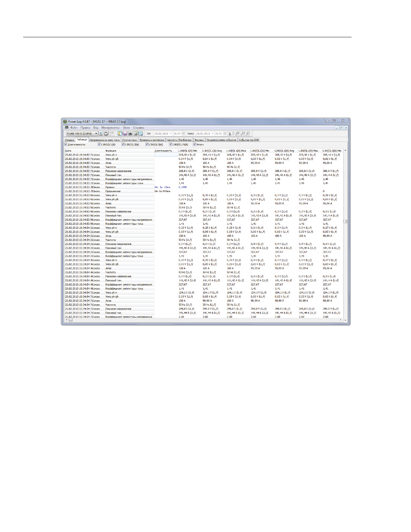Toggle the L1N(V)L1(A) checkbox
Viewport: 411px width, 532px height.
(99, 145)
